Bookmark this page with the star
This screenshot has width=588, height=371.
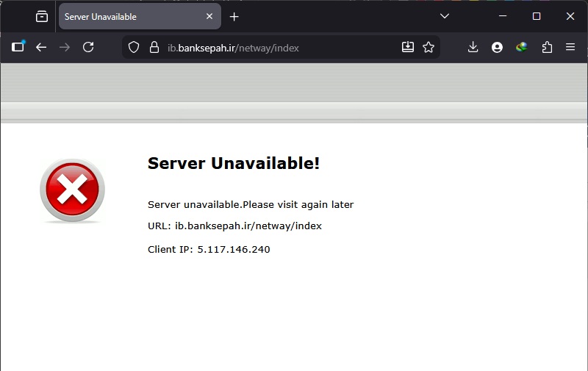(x=429, y=47)
